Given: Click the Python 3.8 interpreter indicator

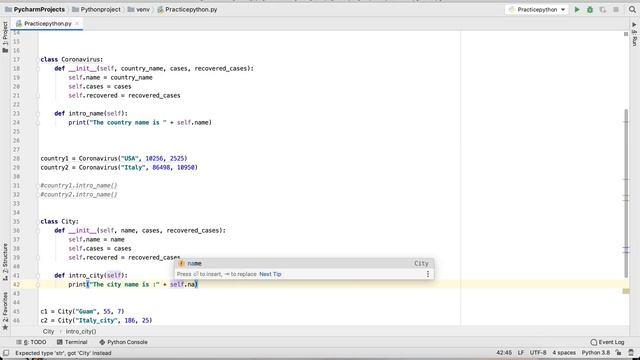Looking at the screenshot, I should coord(596,353).
